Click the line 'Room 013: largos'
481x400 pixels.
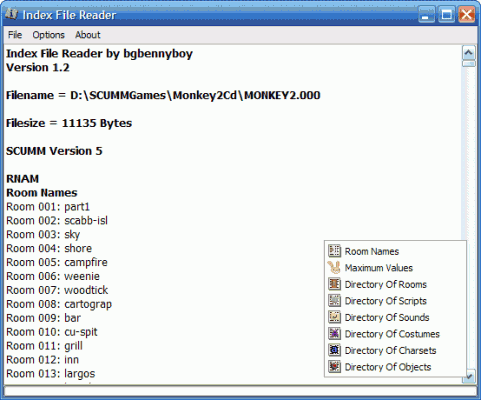[x=51, y=374]
